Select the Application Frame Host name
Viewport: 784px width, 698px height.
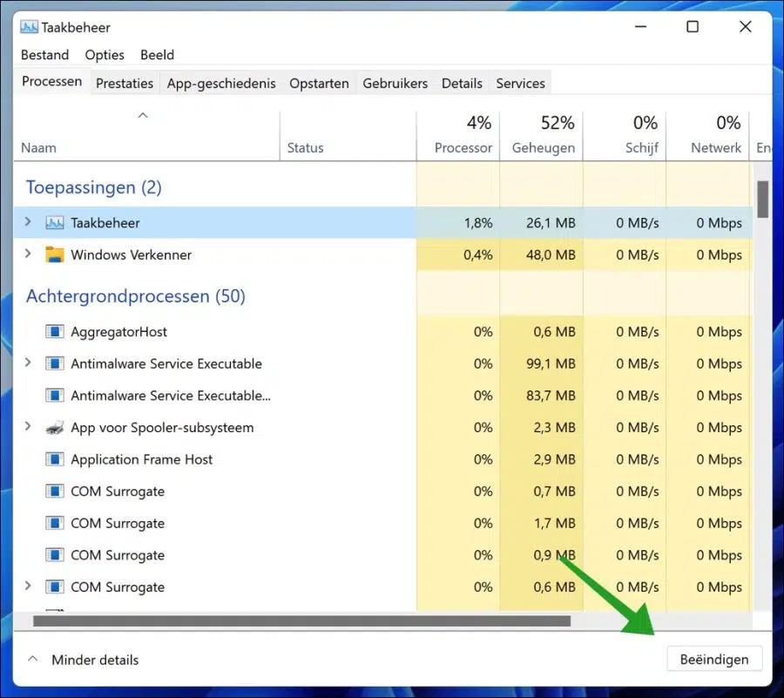(141, 459)
